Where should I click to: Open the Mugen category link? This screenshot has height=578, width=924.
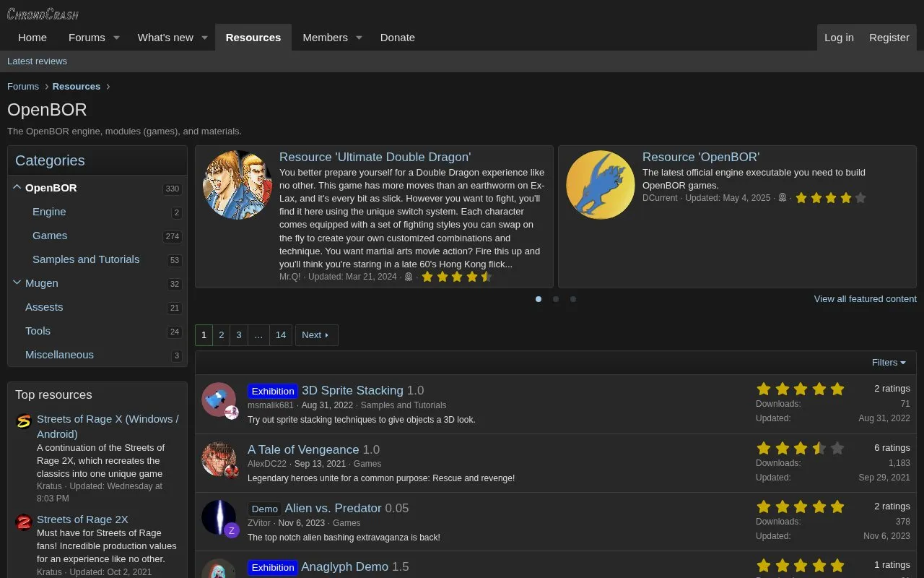(42, 283)
